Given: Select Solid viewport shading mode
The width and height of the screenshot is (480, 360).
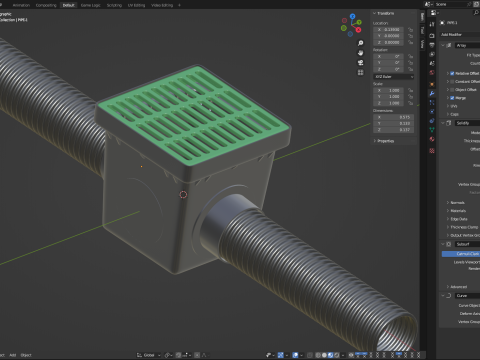Looking at the screenshot, I should (324, 355).
